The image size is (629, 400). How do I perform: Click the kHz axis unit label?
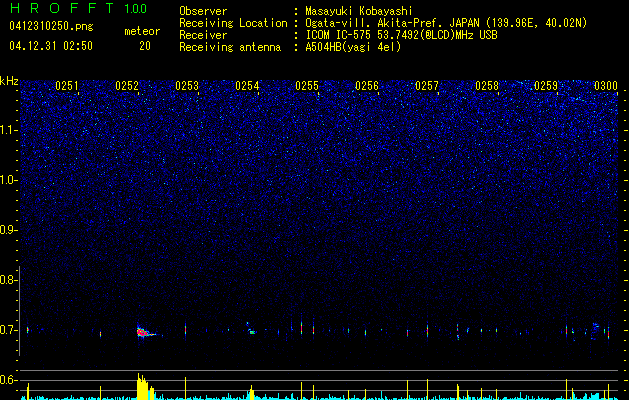pos(9,81)
